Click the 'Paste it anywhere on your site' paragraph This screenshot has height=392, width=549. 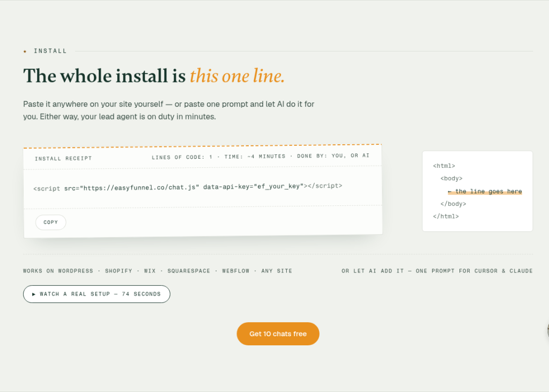(169, 110)
